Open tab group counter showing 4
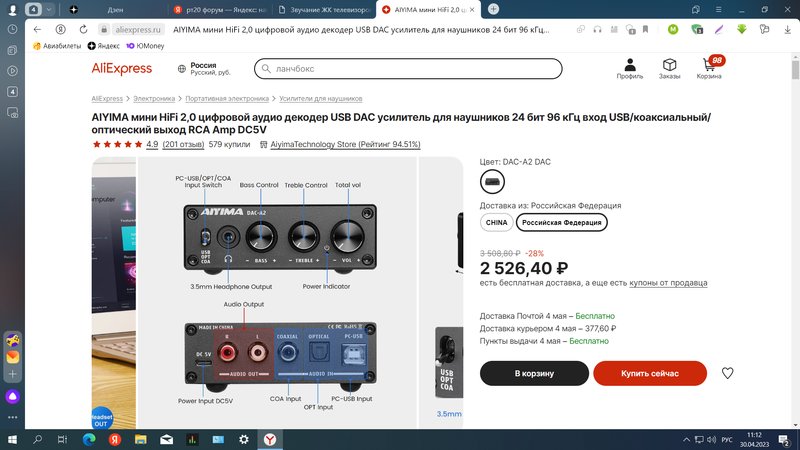Image resolution: width=800 pixels, height=450 pixels. coord(33,10)
